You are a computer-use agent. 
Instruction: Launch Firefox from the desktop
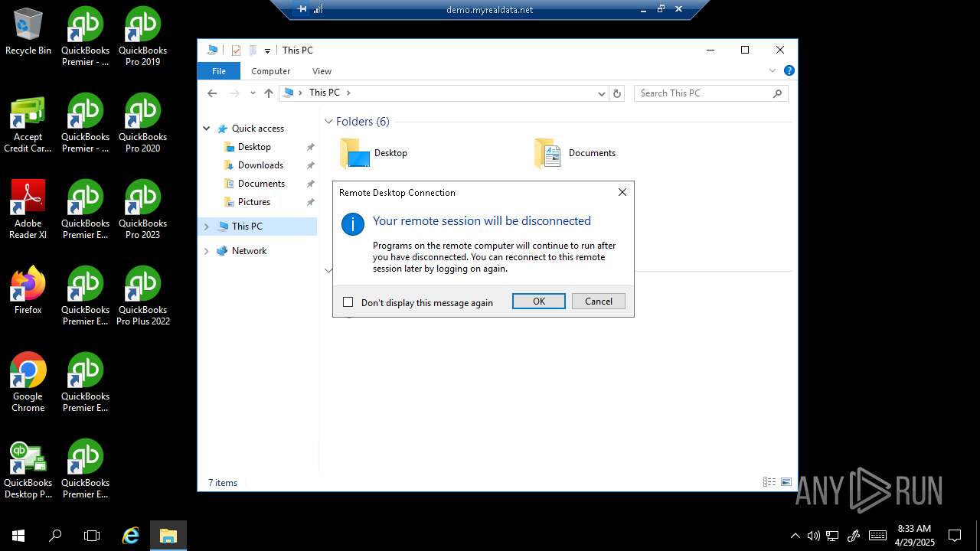coord(28,291)
